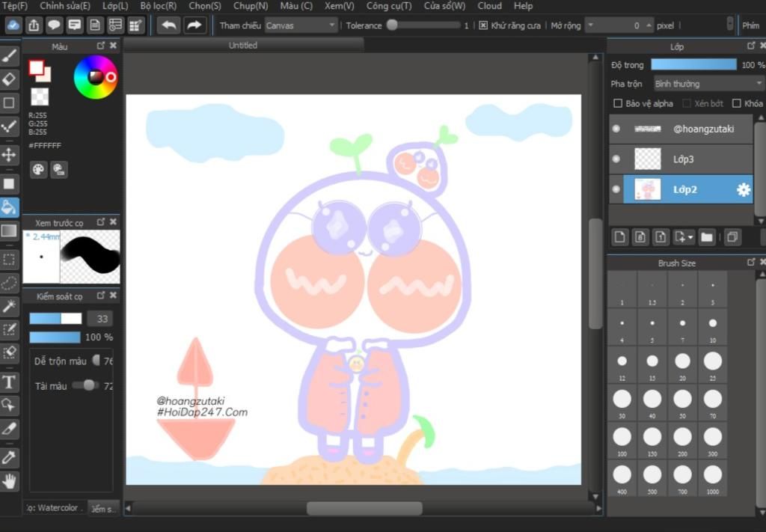The width and height of the screenshot is (766, 532).
Task: Select brush size 10
Action: coord(713,326)
